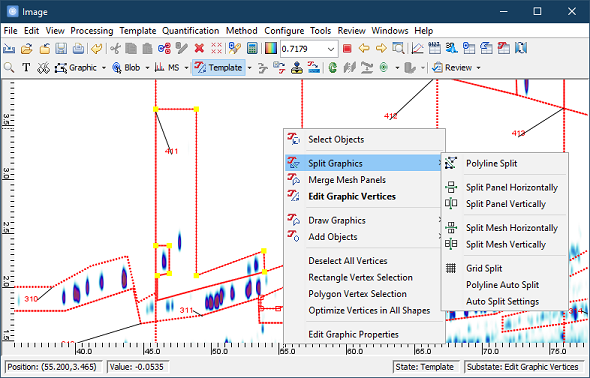Select Polyline Split in the submenu
Viewport: 590px width, 378px height.
505,164
